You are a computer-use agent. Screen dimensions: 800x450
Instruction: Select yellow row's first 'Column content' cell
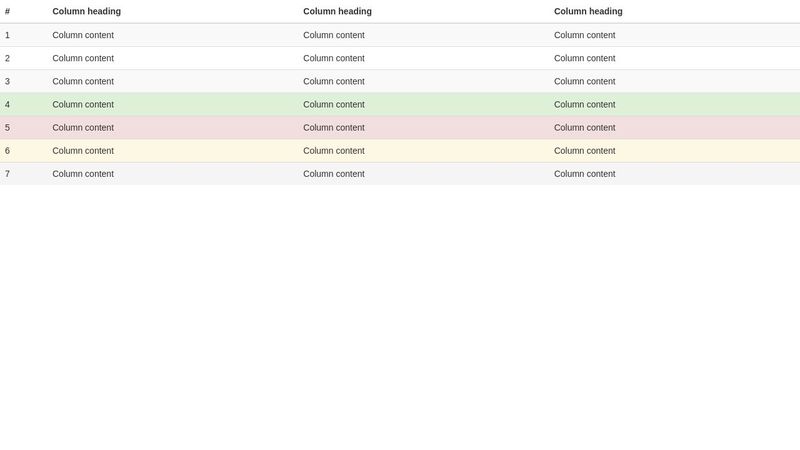(x=83, y=151)
